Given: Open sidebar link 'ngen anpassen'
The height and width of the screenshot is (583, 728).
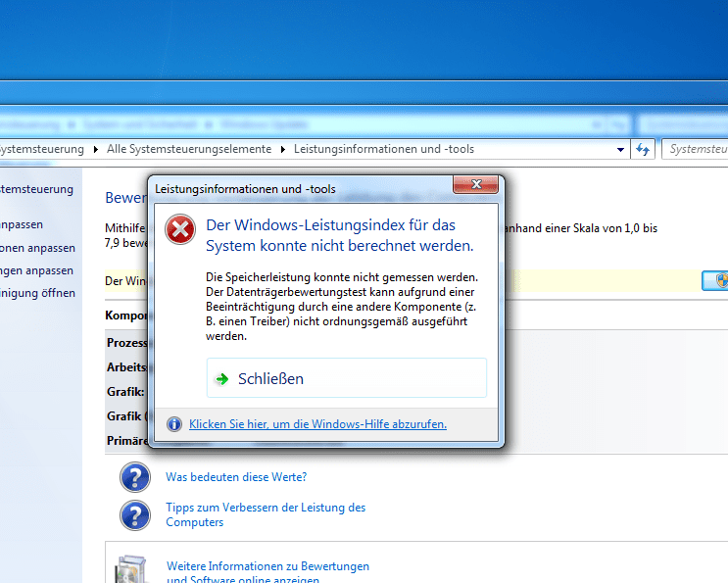Looking at the screenshot, I should 36,270.
